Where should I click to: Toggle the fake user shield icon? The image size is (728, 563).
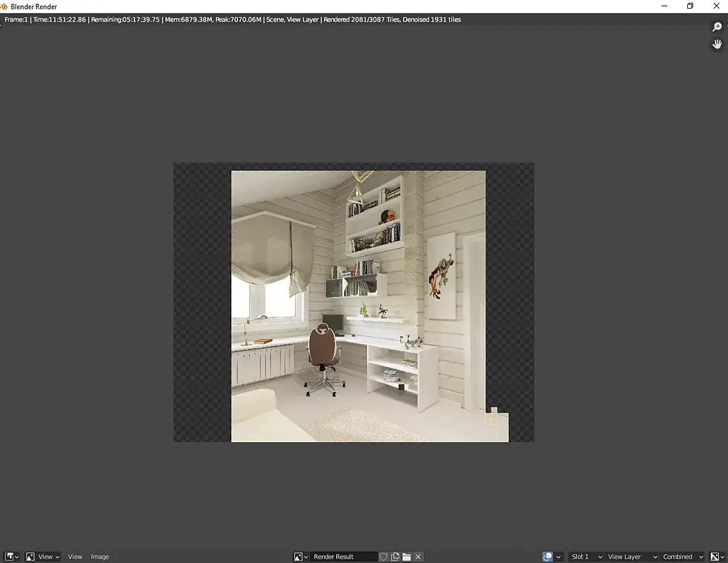coord(384,557)
